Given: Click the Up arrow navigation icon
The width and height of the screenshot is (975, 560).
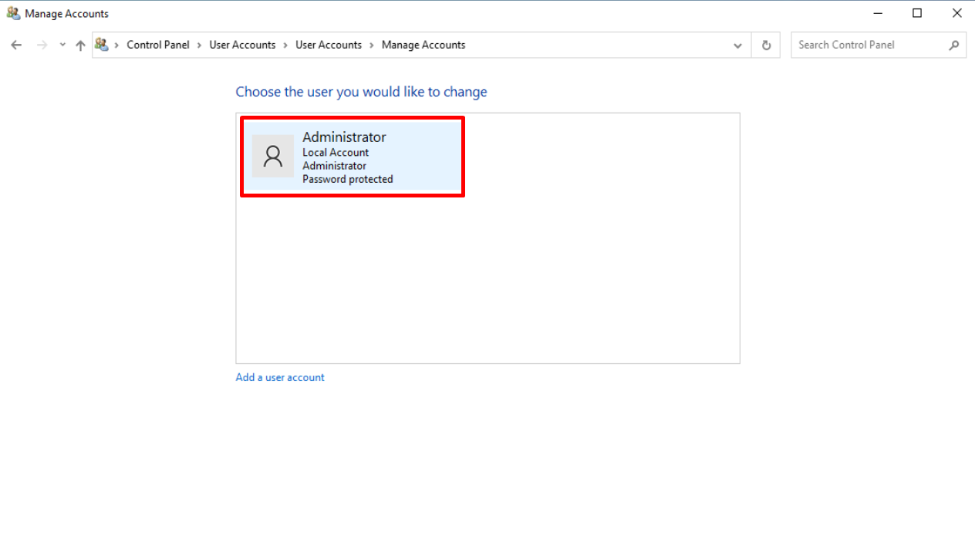Looking at the screenshot, I should click(80, 45).
